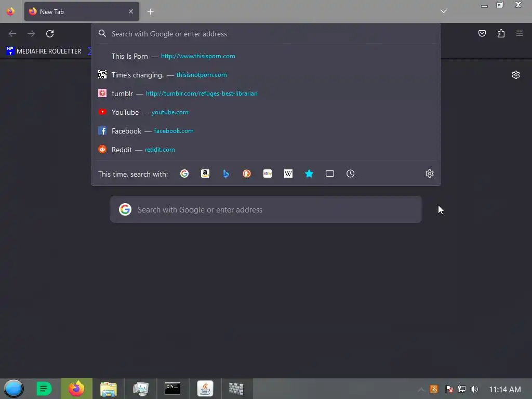532x399 pixels.
Task: Open the orange Java tray icon
Action: tap(434, 389)
